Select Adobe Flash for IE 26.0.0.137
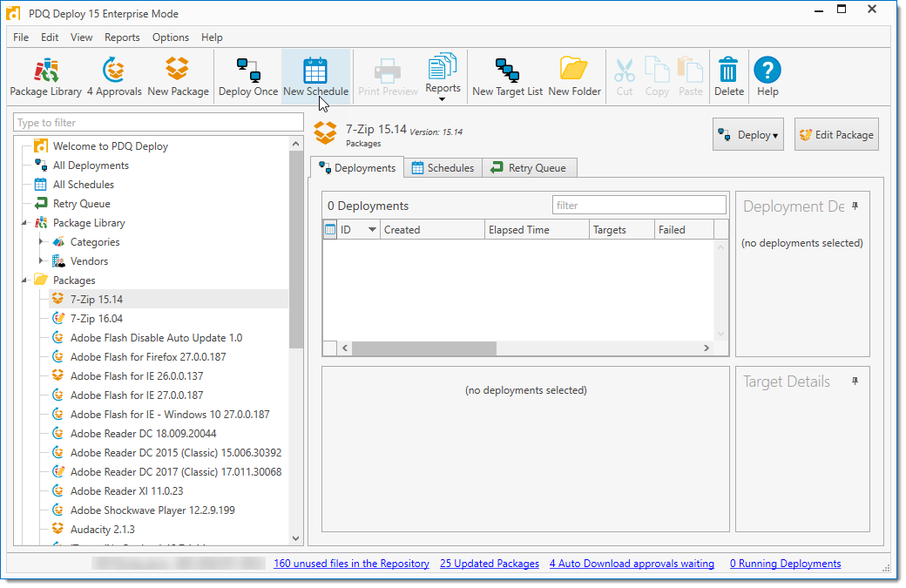The width and height of the screenshot is (906, 588). click(137, 375)
